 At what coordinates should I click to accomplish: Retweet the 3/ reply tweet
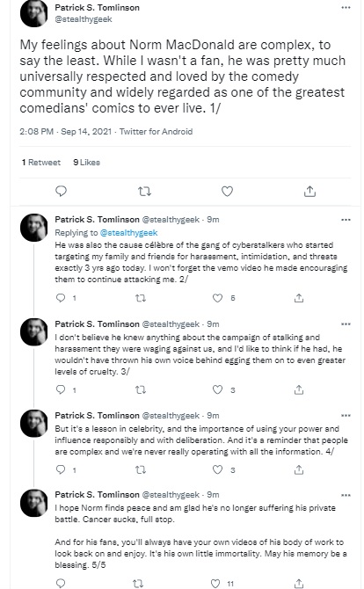141,390
